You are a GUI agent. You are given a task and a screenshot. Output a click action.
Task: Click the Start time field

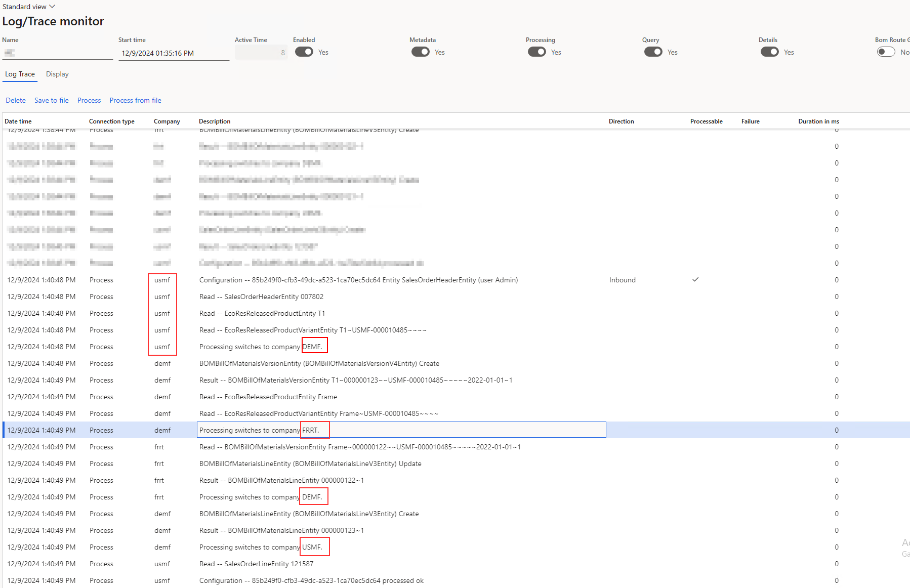tap(174, 53)
